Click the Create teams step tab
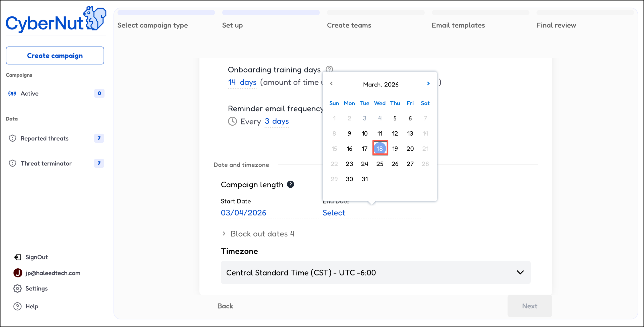 point(349,25)
